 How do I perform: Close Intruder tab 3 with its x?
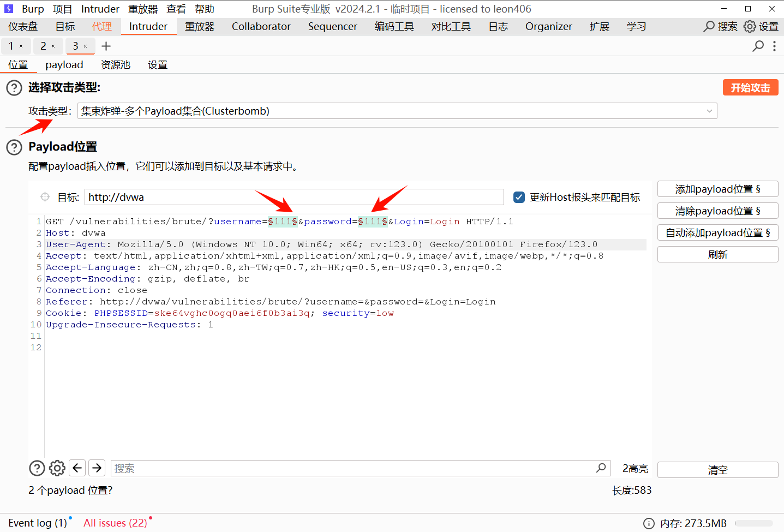click(x=86, y=46)
